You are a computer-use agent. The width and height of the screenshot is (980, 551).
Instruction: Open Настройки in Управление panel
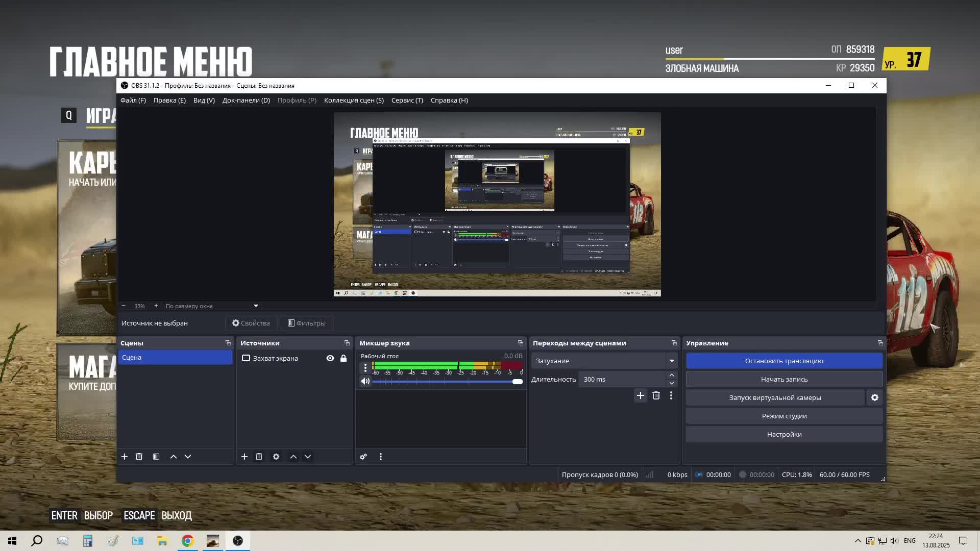click(783, 434)
